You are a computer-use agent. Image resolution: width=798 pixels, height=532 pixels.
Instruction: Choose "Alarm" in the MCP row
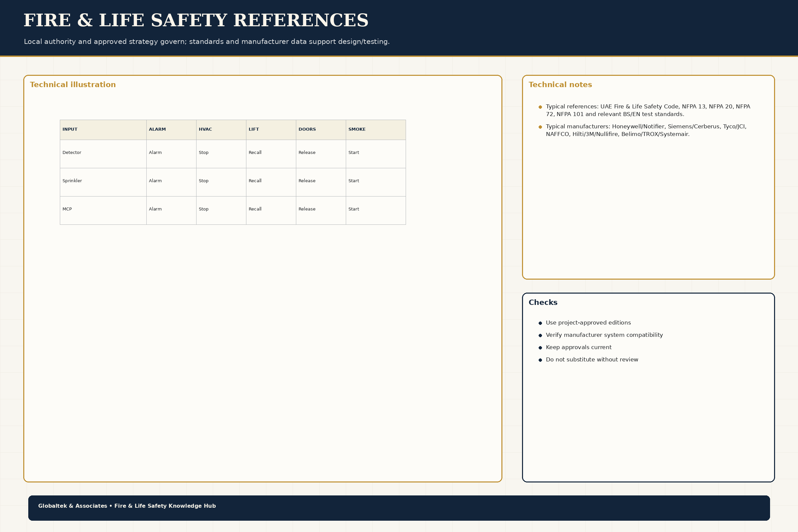point(155,209)
